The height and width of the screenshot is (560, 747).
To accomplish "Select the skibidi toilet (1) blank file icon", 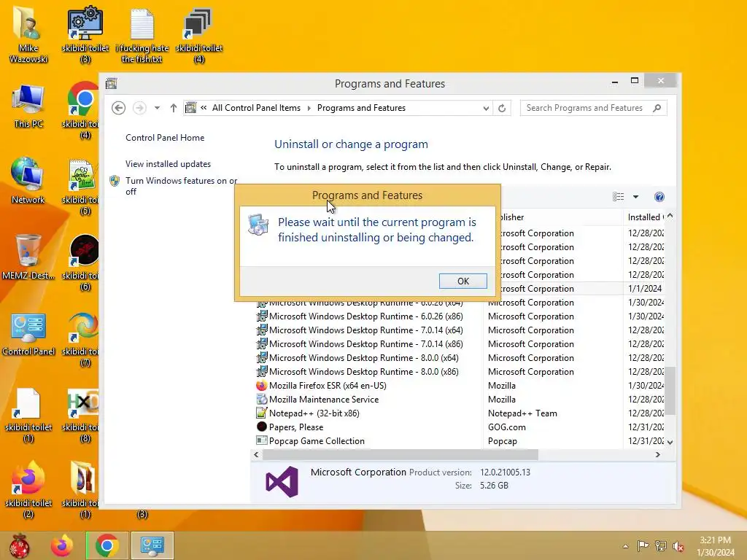I will pyautogui.click(x=28, y=414).
